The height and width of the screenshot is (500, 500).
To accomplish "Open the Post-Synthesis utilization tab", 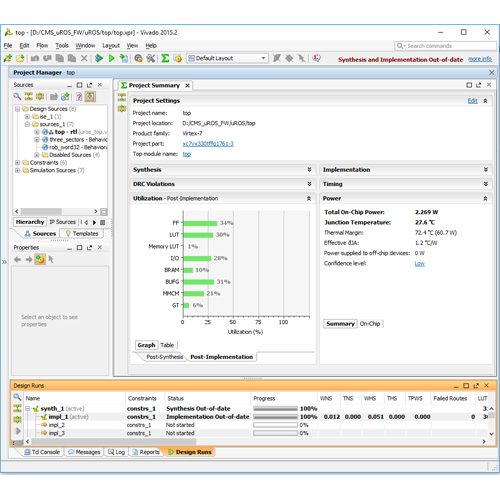I will click(165, 357).
